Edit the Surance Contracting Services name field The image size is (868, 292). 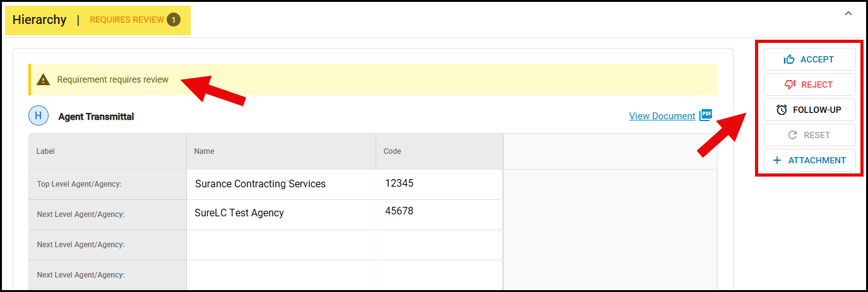coord(282,184)
